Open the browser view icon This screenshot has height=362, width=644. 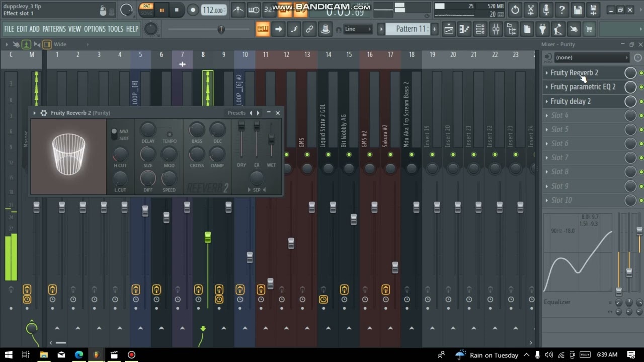pyautogui.click(x=511, y=29)
